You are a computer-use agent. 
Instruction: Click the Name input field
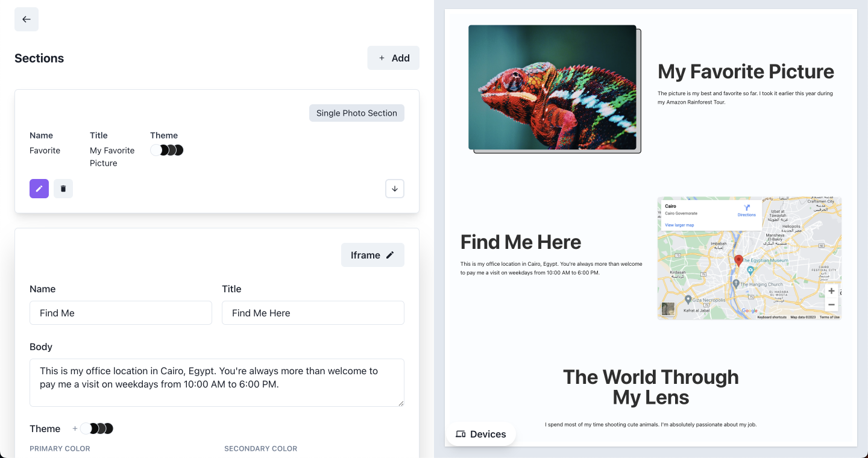pyautogui.click(x=121, y=313)
